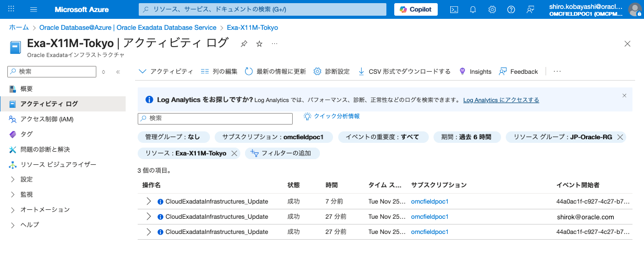
Task: Expand the shirok@oracle.com log row
Action: pyautogui.click(x=149, y=217)
